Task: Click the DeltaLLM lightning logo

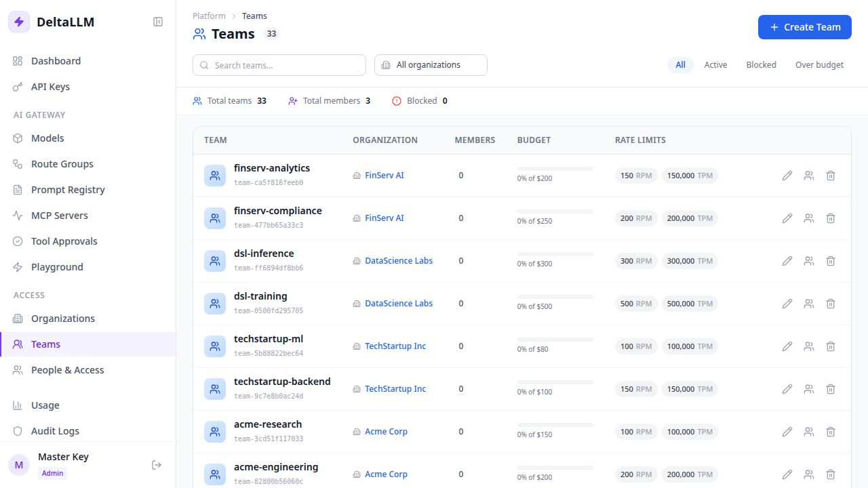Action: 19,22
